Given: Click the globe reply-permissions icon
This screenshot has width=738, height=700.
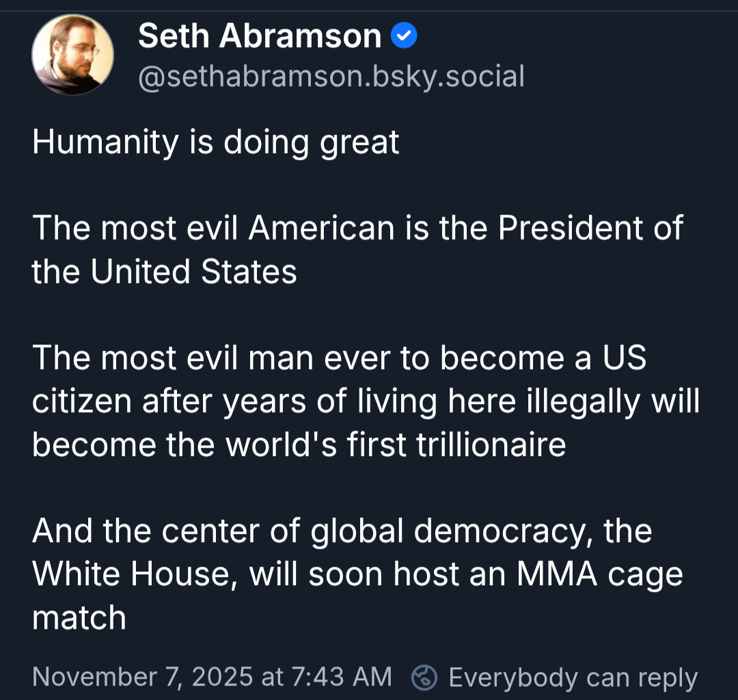Looking at the screenshot, I should click(x=425, y=677).
